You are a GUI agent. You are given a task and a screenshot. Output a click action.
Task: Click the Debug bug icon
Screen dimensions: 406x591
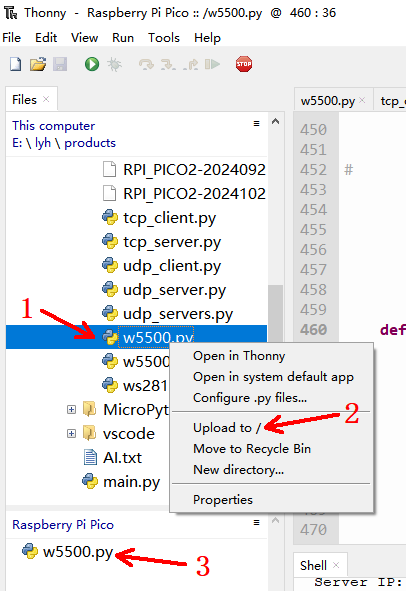(115, 64)
